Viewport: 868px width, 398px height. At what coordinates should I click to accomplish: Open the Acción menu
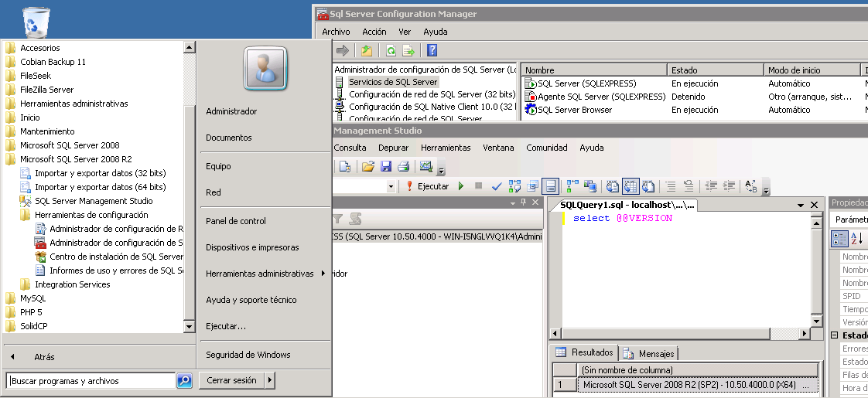click(374, 32)
